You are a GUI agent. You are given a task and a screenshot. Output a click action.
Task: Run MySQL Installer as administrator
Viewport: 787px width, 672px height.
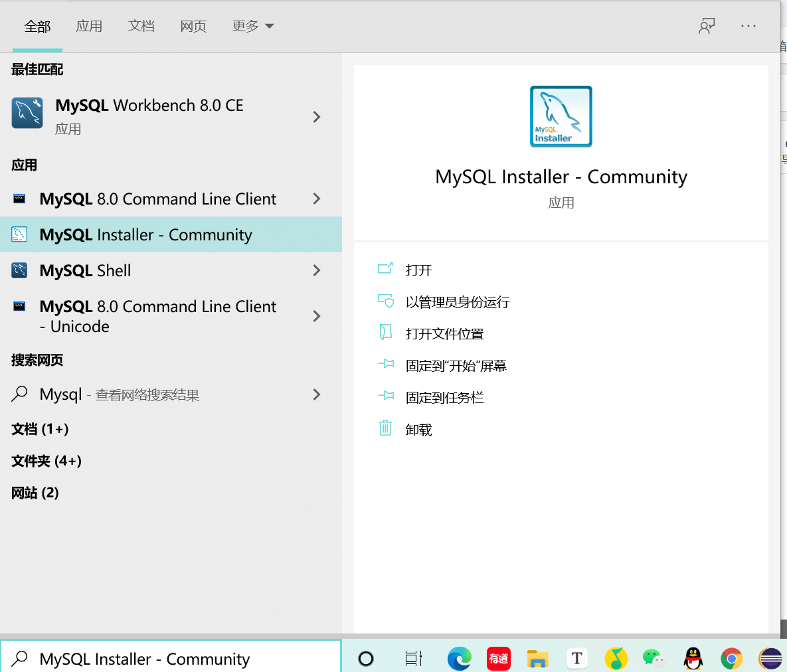pos(458,301)
